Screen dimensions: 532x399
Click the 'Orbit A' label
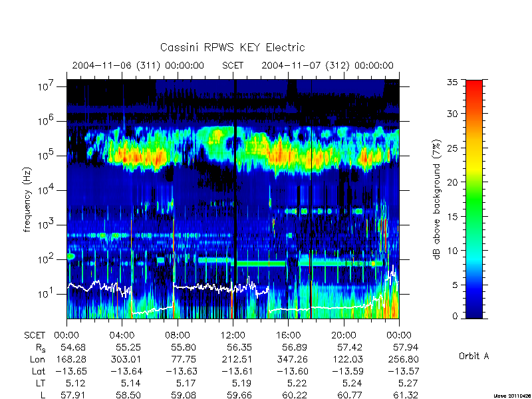coord(474,356)
